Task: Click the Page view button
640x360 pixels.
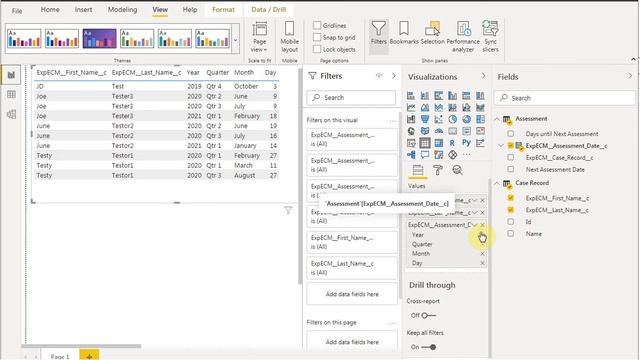Action: click(259, 37)
